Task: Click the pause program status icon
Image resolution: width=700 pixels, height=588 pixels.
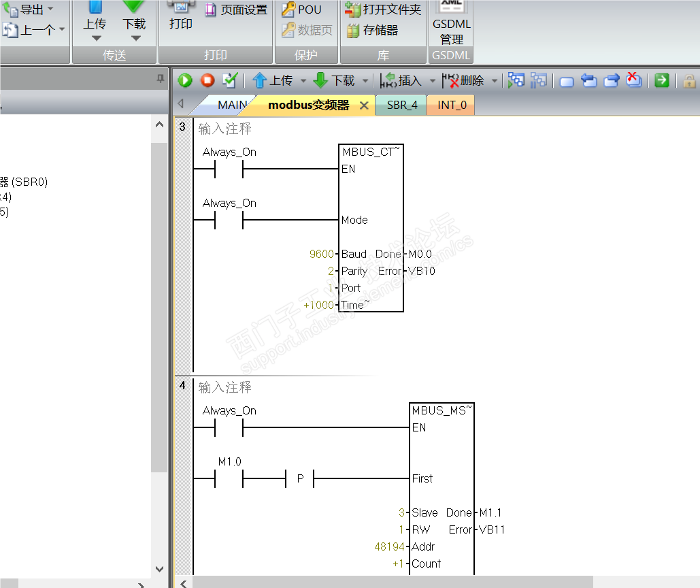Action: pyautogui.click(x=538, y=80)
